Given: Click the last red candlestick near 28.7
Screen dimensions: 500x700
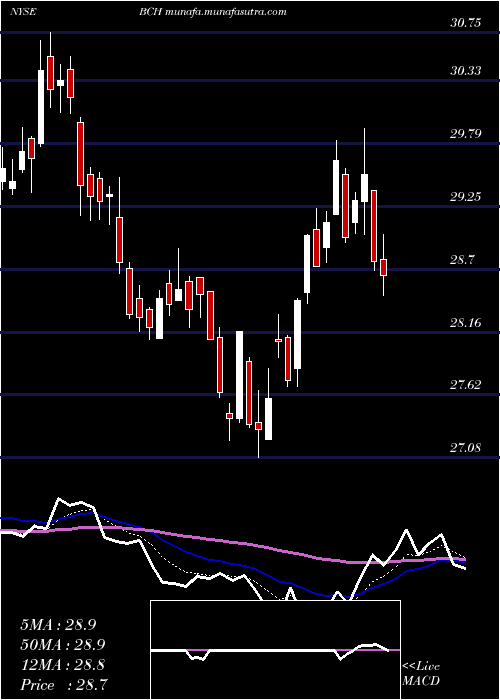Looking at the screenshot, I should [x=383, y=267].
